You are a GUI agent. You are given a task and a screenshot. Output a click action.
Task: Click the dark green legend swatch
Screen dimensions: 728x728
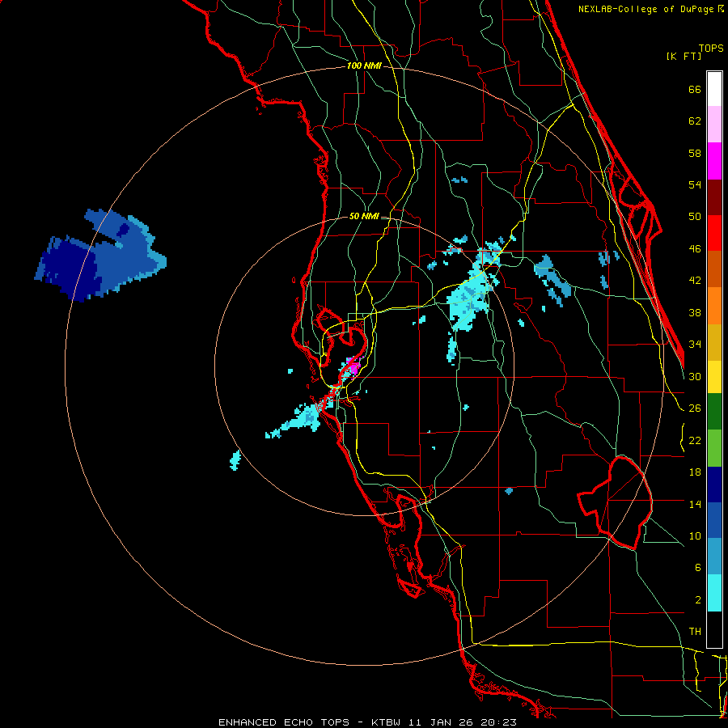click(714, 412)
